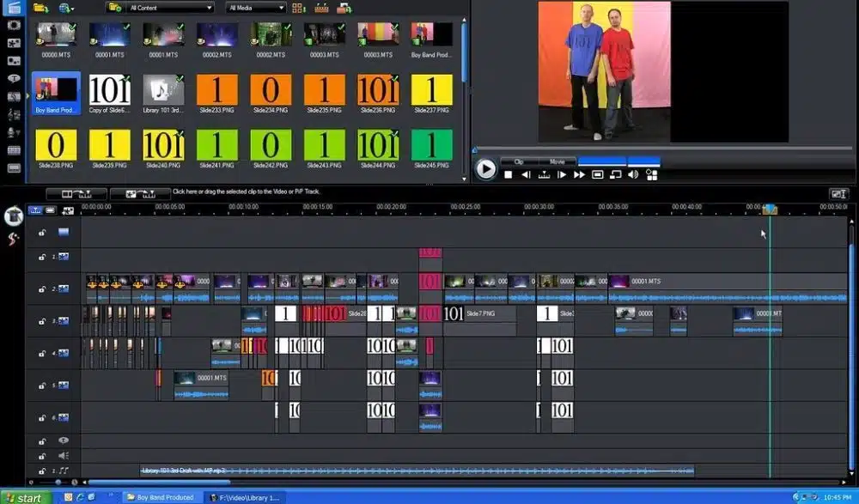Select the Media library icon at sidebar top
The image size is (859, 504).
(x=13, y=7)
